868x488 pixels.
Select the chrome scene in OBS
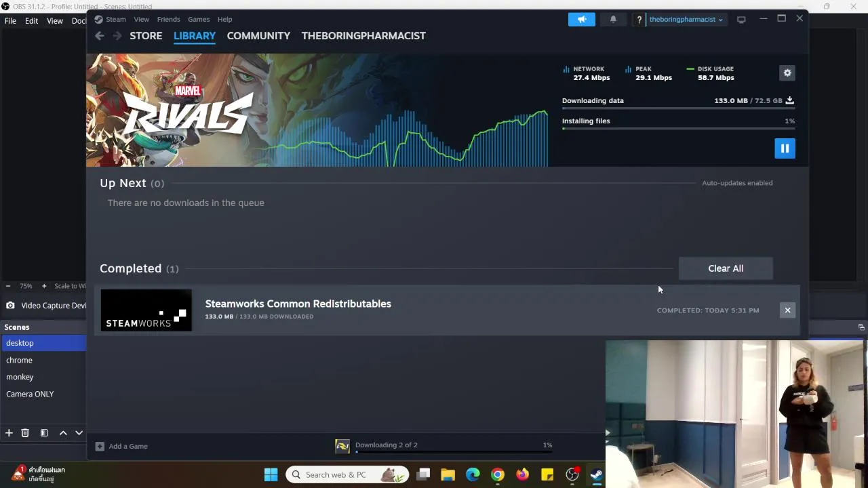pos(43,360)
